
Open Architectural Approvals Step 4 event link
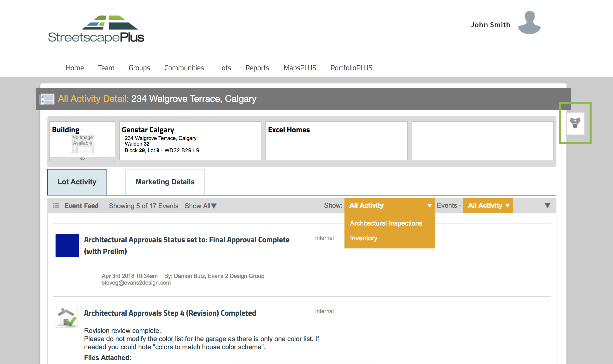pos(170,313)
